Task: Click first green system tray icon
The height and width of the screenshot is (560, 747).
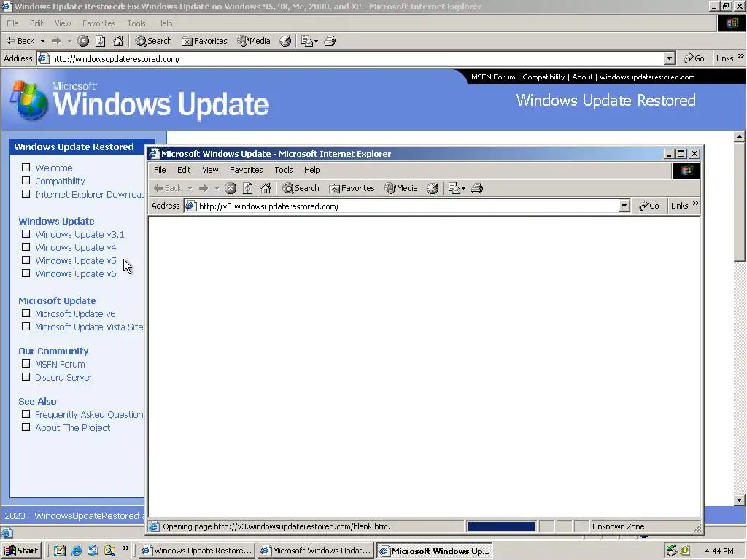Action: [672, 551]
